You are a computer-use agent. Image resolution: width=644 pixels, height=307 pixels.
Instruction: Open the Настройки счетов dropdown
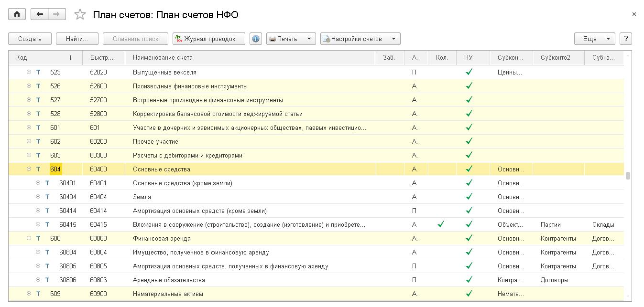[x=360, y=39]
